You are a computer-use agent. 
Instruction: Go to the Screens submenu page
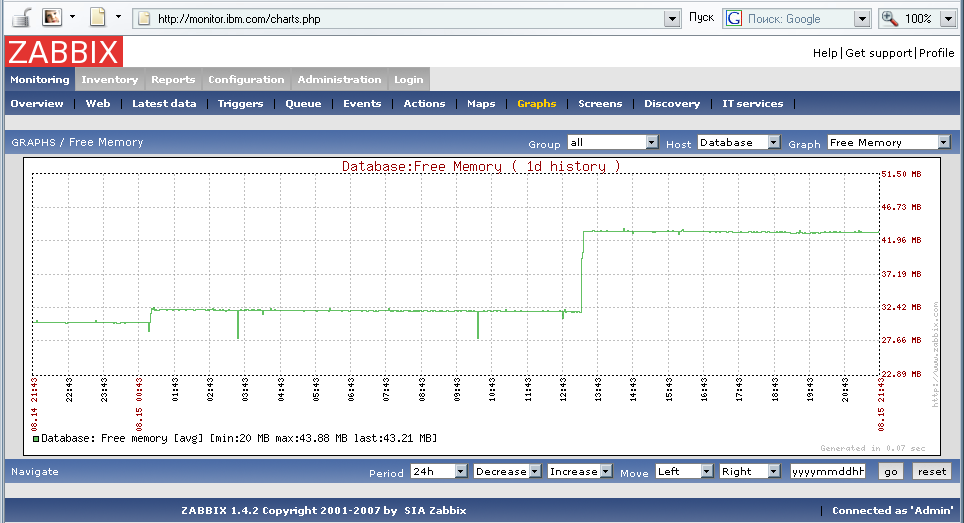tap(600, 104)
